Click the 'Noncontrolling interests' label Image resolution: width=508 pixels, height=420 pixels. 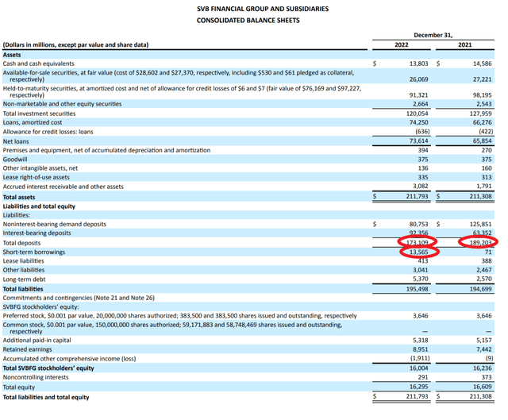point(36,377)
